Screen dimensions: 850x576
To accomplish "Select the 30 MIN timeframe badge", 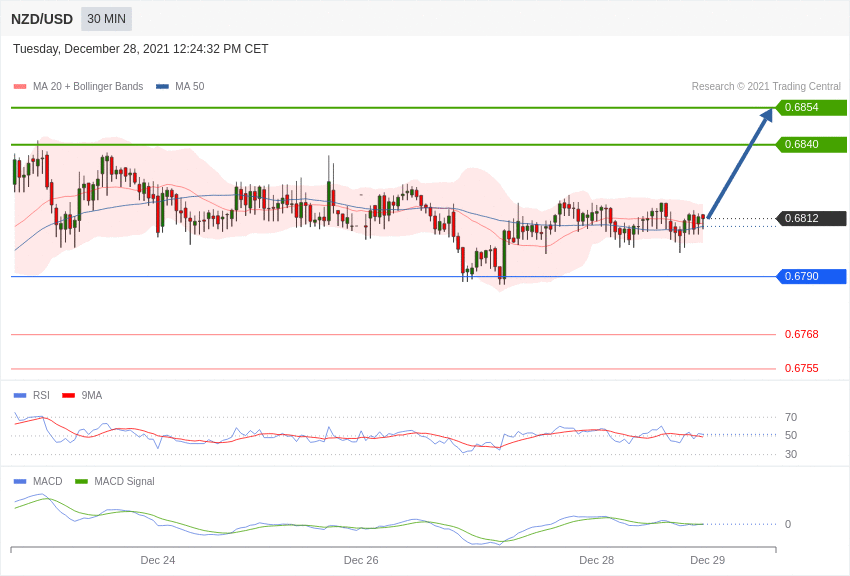I will click(106, 19).
